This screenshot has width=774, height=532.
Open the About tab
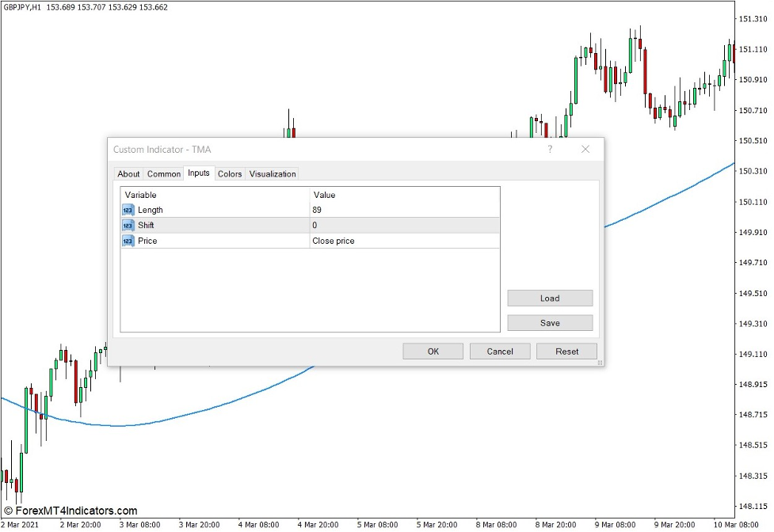click(x=128, y=174)
